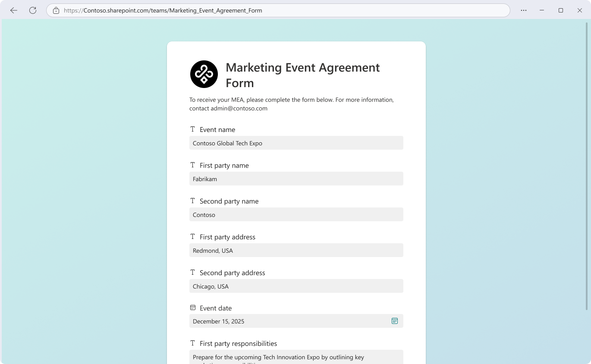Click the Event name input field
Image resolution: width=591 pixels, height=364 pixels.
click(296, 143)
